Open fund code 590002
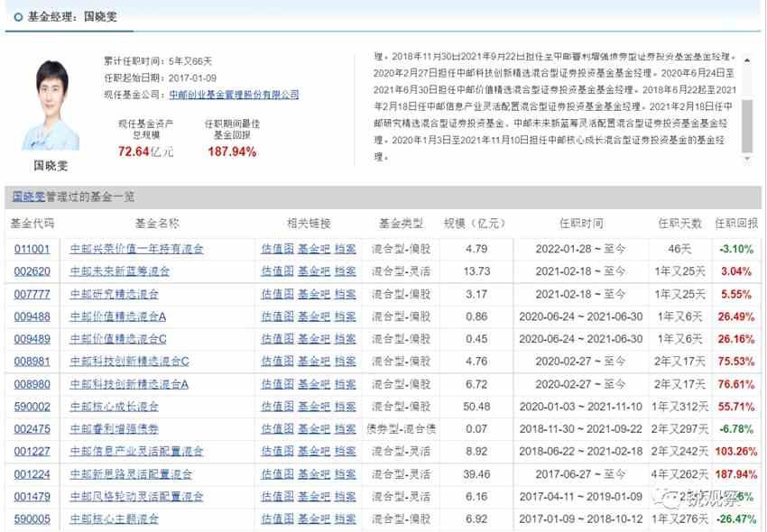 click(32, 407)
